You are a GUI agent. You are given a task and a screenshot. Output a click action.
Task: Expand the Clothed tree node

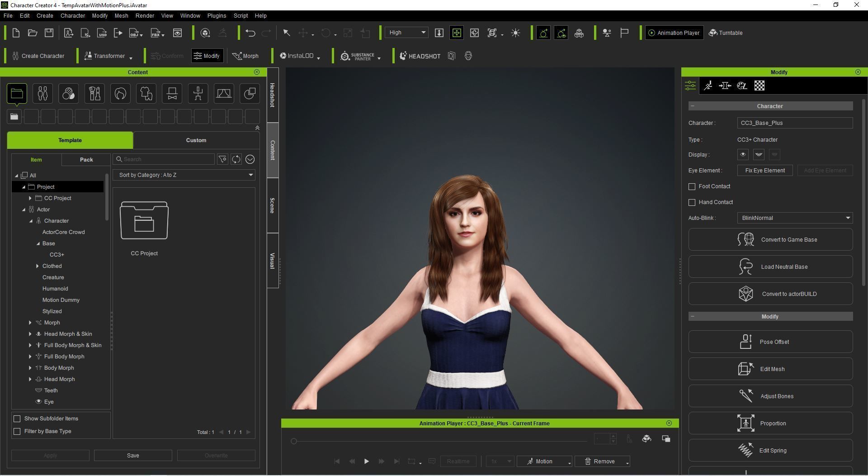[38, 266]
